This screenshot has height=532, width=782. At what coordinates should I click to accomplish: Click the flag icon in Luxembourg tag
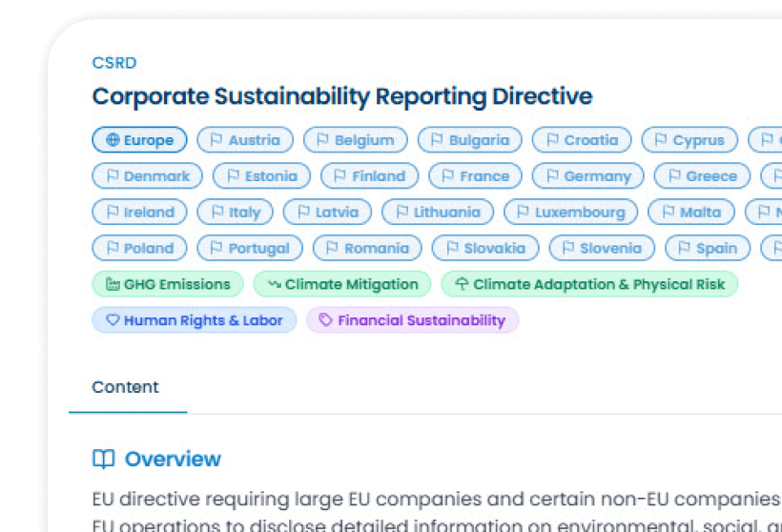click(x=523, y=211)
